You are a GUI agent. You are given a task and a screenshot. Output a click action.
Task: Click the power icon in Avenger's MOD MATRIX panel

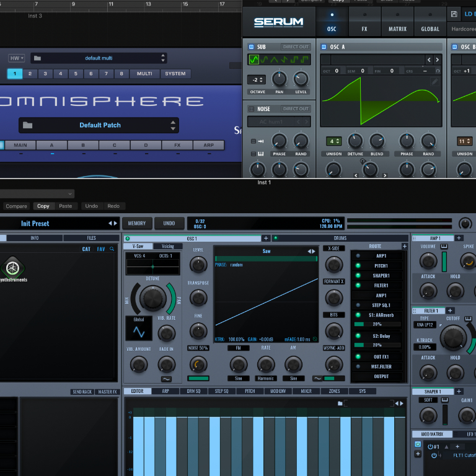(418, 444)
